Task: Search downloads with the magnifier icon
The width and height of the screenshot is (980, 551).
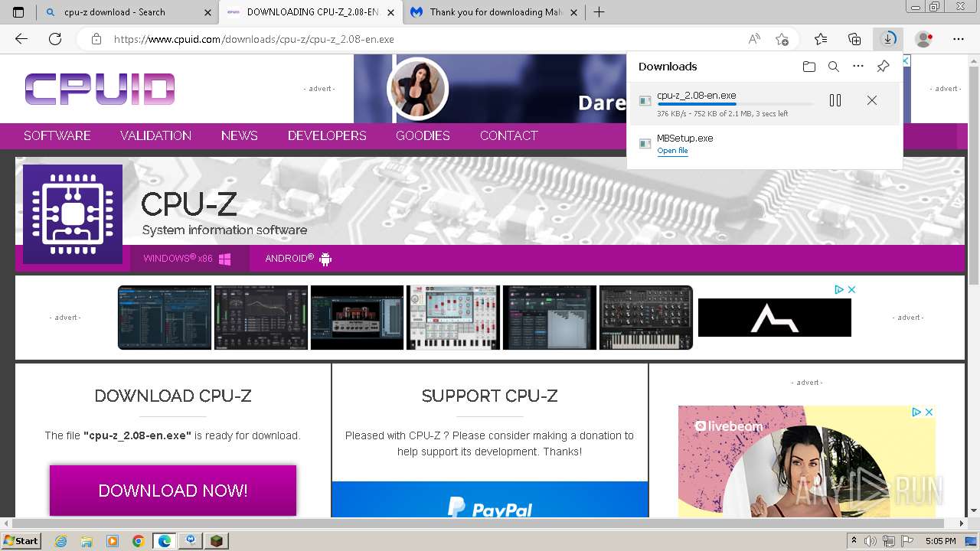Action: click(x=834, y=67)
